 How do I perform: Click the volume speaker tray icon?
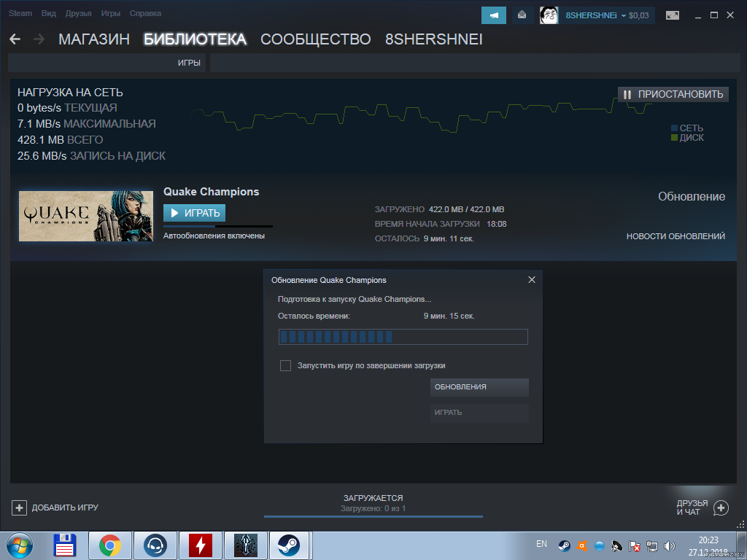coord(670,545)
